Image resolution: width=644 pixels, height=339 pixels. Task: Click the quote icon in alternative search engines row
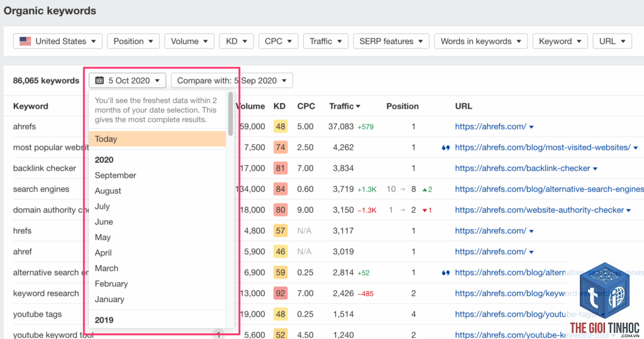pyautogui.click(x=446, y=273)
